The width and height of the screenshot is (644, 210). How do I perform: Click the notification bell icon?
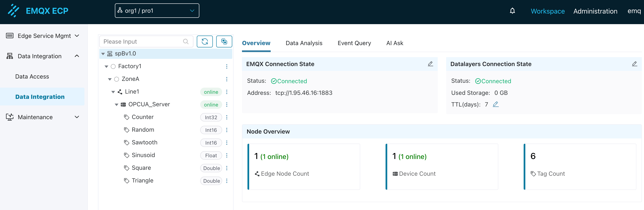coord(512,11)
